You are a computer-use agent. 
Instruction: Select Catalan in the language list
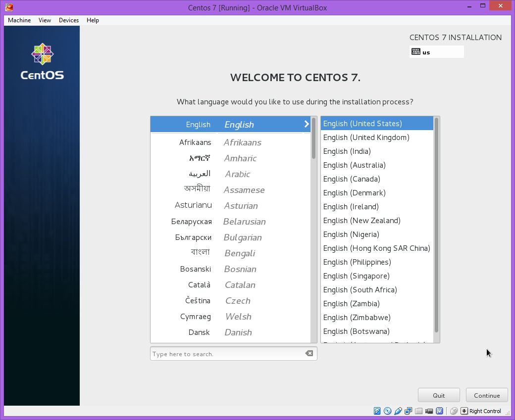point(230,285)
